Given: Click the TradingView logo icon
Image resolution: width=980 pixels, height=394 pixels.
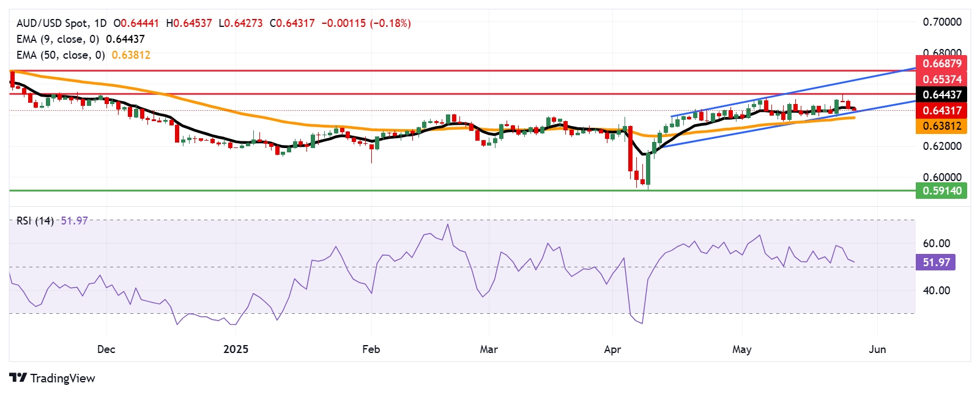Looking at the screenshot, I should click(x=18, y=378).
